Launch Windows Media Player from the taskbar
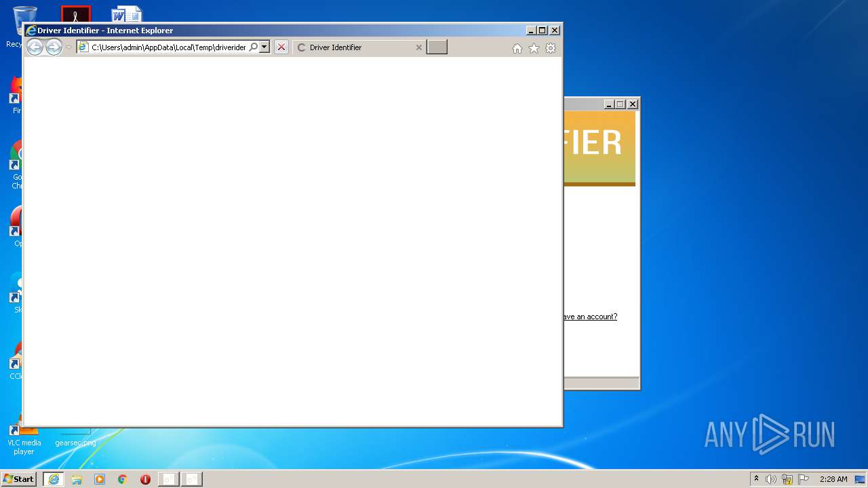The height and width of the screenshot is (488, 868). tap(100, 479)
